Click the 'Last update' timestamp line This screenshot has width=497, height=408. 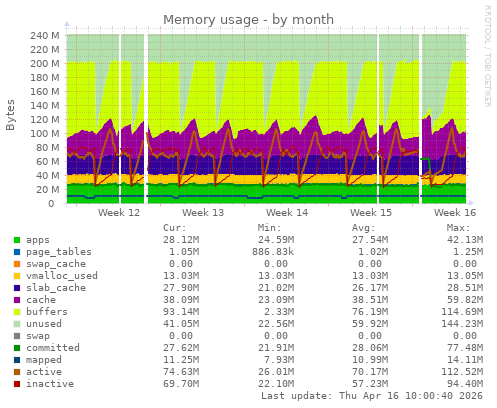click(372, 396)
